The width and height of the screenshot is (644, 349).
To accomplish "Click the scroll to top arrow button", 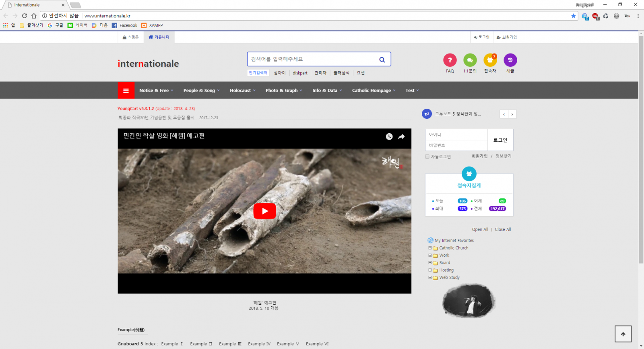I will coord(623,334).
